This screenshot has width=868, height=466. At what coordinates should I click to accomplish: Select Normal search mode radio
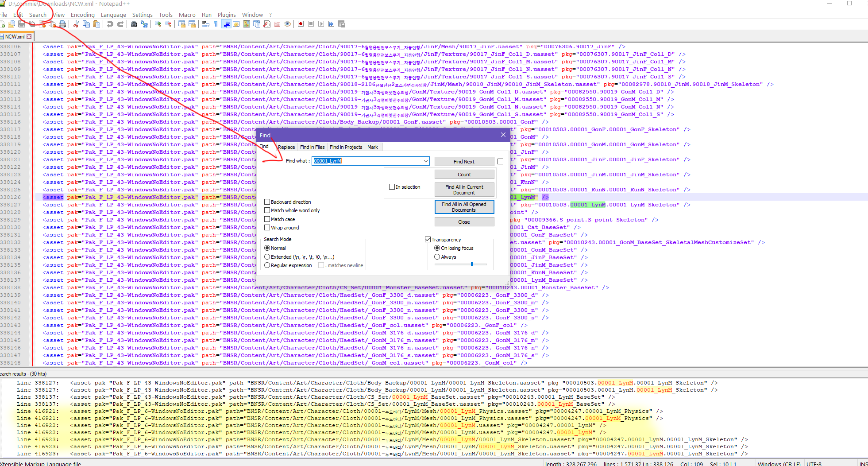pyautogui.click(x=267, y=248)
